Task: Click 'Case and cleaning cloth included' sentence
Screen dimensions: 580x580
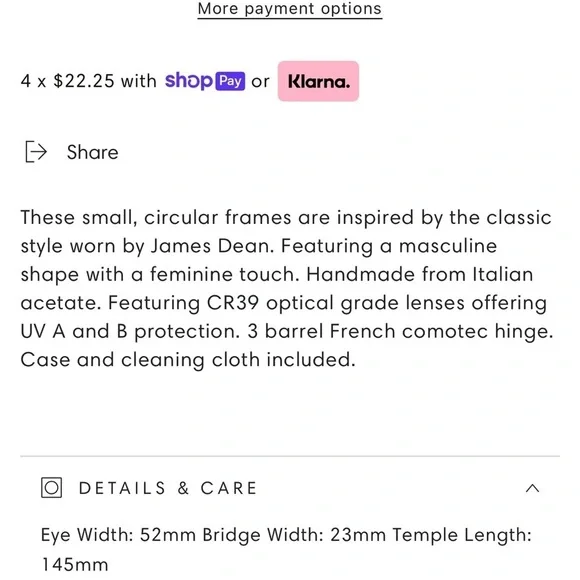Action: pyautogui.click(x=188, y=360)
